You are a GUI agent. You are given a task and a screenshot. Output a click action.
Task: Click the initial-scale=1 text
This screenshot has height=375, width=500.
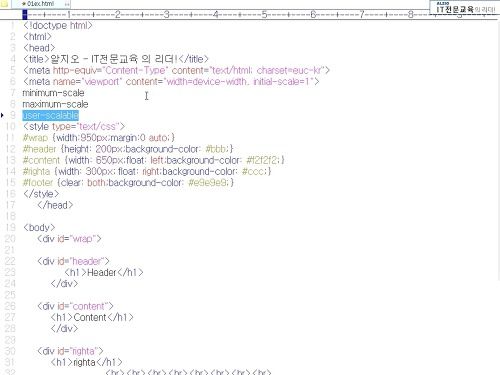click(x=282, y=82)
